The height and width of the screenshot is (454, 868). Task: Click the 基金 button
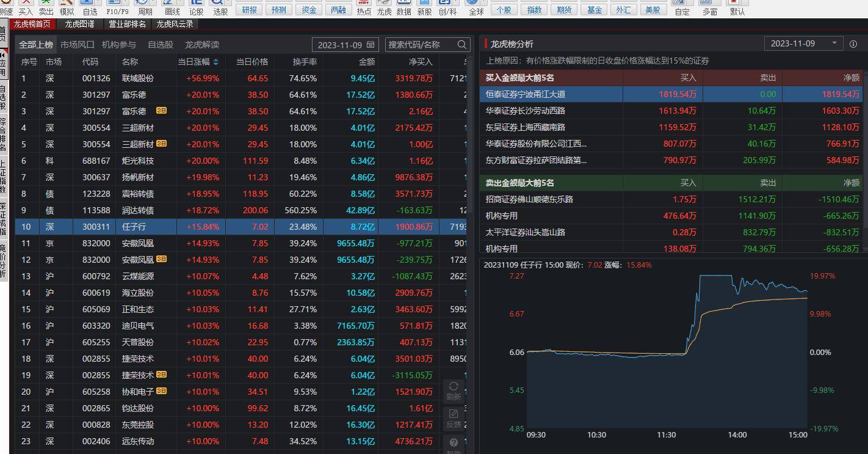point(594,10)
